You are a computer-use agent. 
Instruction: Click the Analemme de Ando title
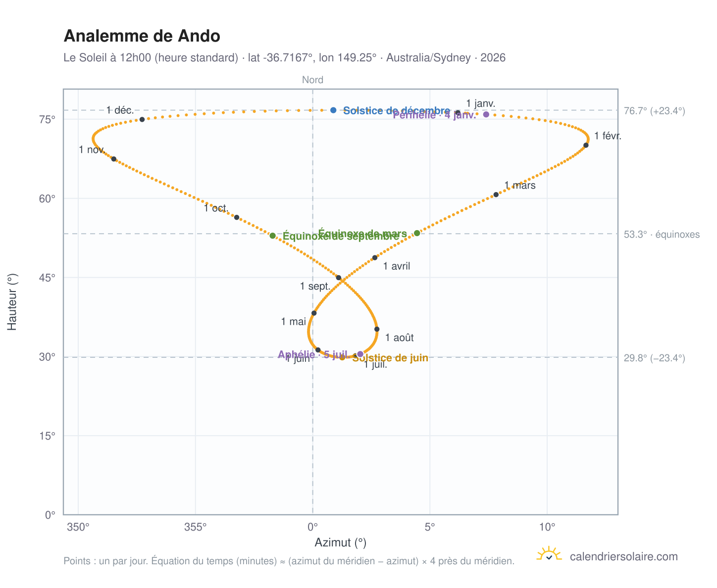(x=142, y=36)
